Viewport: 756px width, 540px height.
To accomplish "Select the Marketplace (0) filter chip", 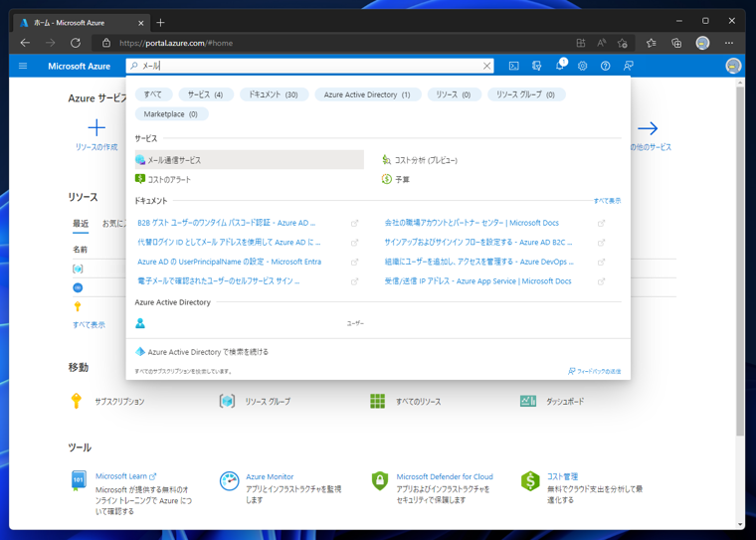I will 171,114.
